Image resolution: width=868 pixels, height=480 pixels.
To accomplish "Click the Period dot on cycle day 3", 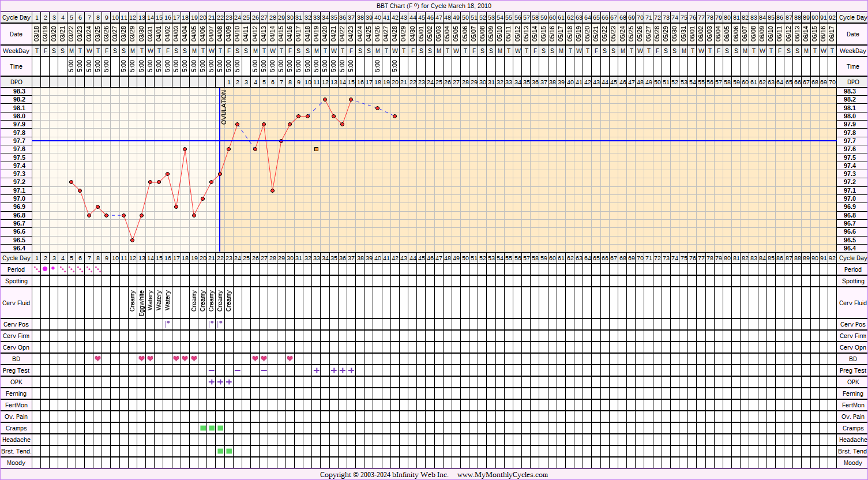I will [x=53, y=268].
